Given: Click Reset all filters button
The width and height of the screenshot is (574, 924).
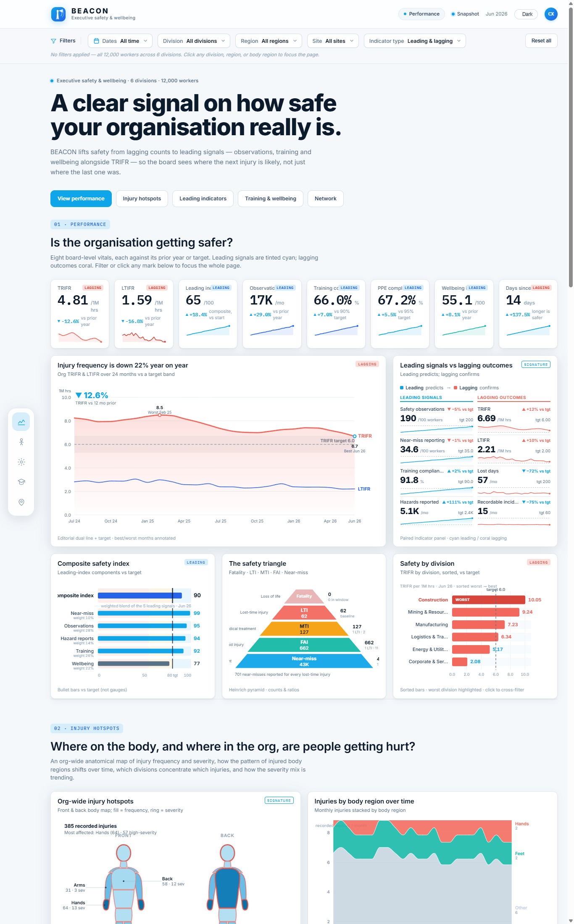Looking at the screenshot, I should (x=541, y=41).
